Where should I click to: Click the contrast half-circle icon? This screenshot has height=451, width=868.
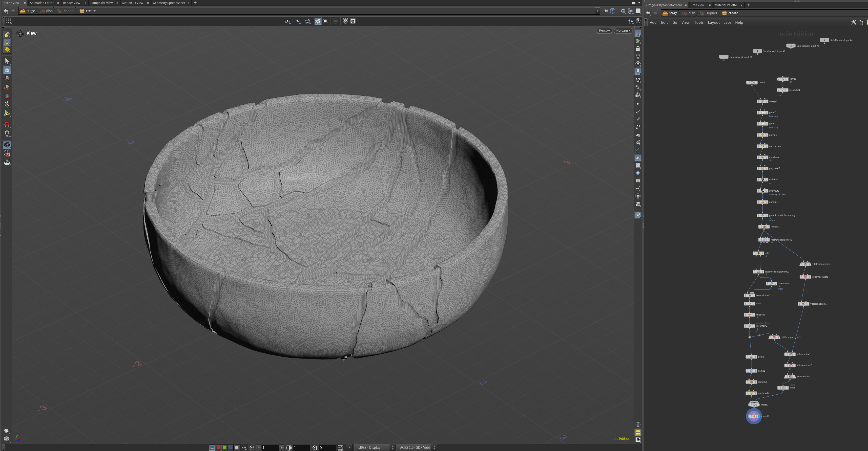pos(289,448)
